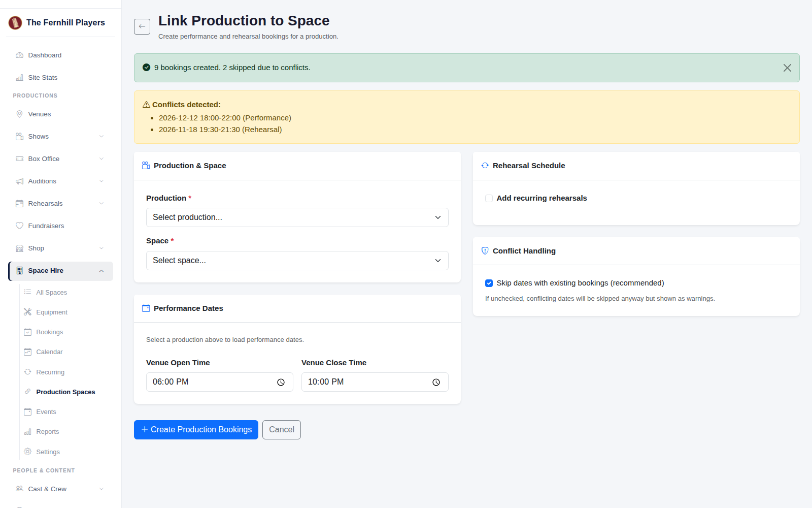Click the Box Office ticket icon
The image size is (812, 508).
coord(20,159)
